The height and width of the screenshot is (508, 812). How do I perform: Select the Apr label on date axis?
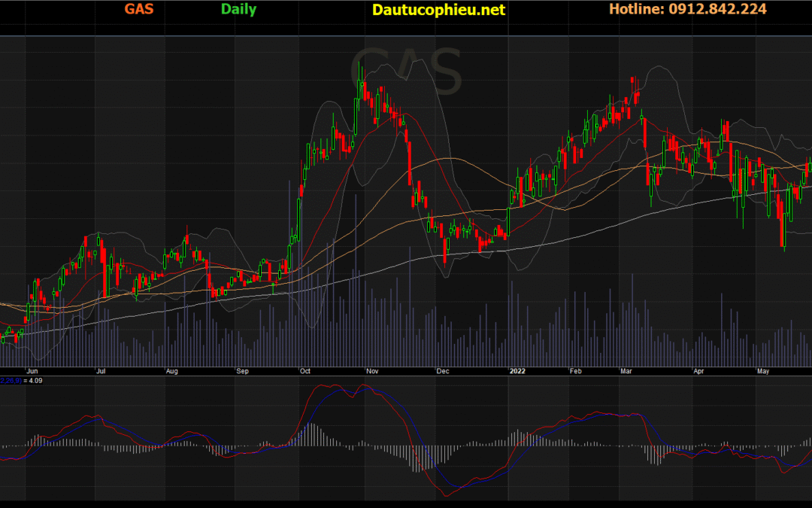click(698, 371)
